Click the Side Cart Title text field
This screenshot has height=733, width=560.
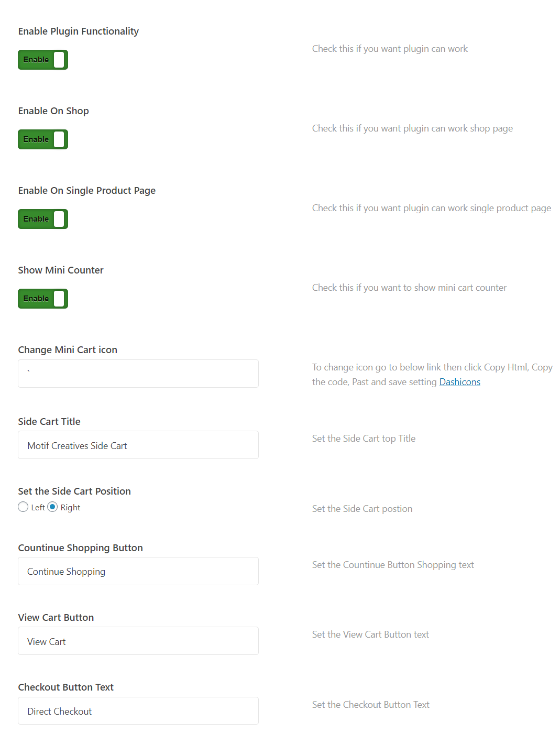[x=138, y=445]
